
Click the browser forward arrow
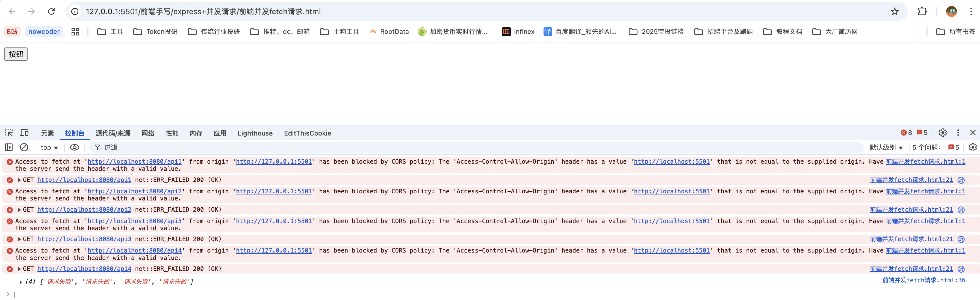click(x=32, y=12)
